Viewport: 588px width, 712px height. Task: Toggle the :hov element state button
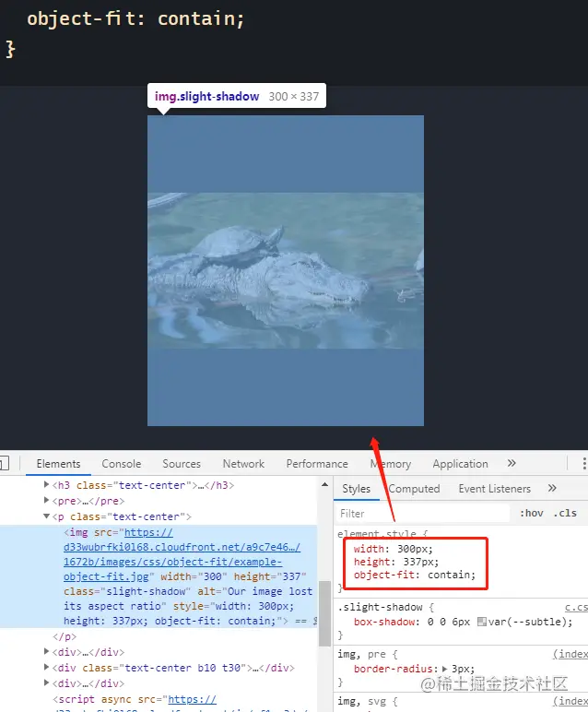[x=531, y=513]
